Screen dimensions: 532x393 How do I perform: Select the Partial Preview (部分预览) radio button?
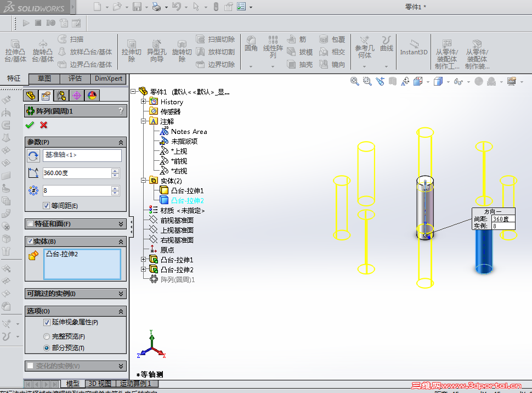pyautogui.click(x=47, y=348)
